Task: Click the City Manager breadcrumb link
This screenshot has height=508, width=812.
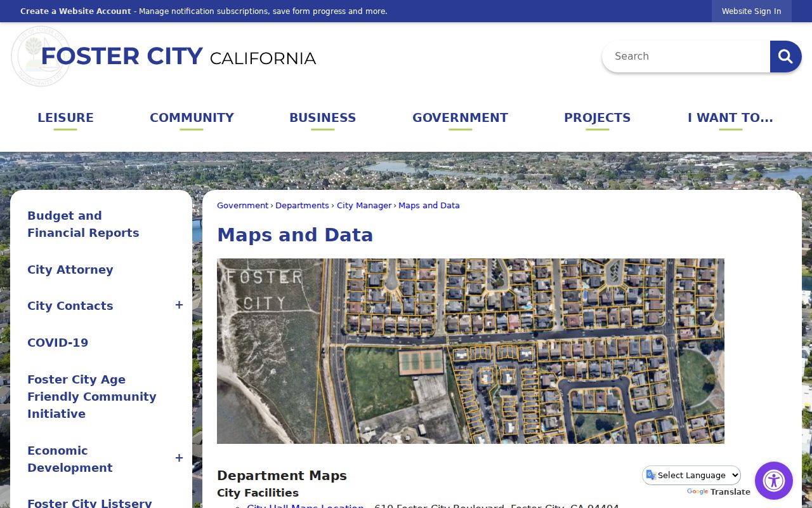Action: (364, 206)
